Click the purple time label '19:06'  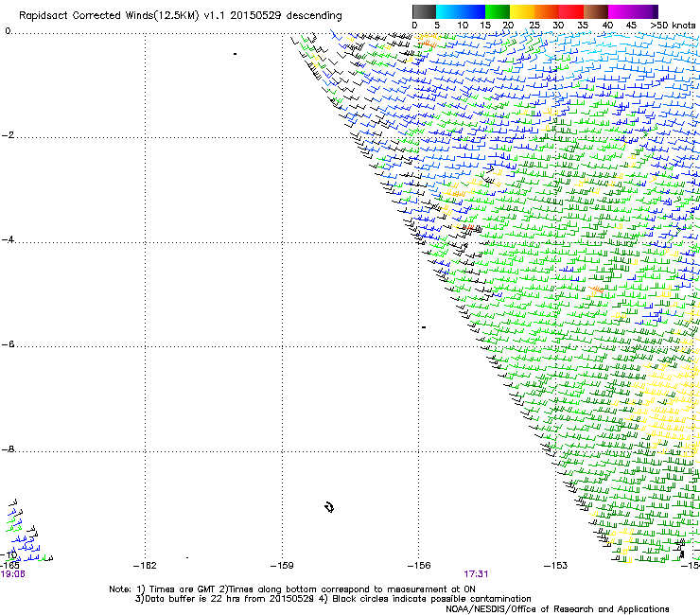point(12,574)
